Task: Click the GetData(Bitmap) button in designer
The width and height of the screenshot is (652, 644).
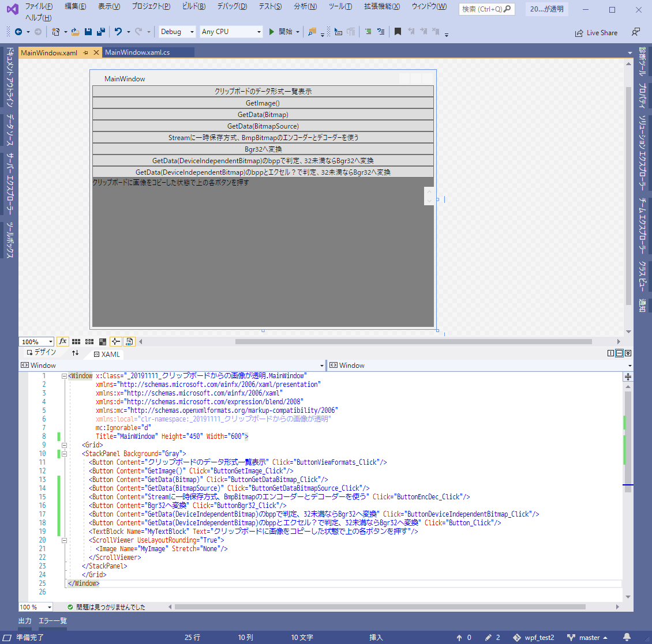Action: (x=263, y=115)
